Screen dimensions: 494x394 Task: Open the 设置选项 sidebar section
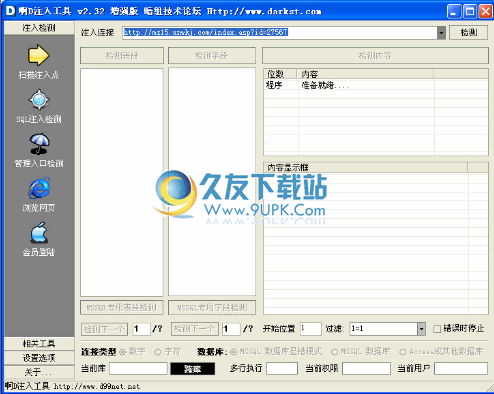point(39,358)
